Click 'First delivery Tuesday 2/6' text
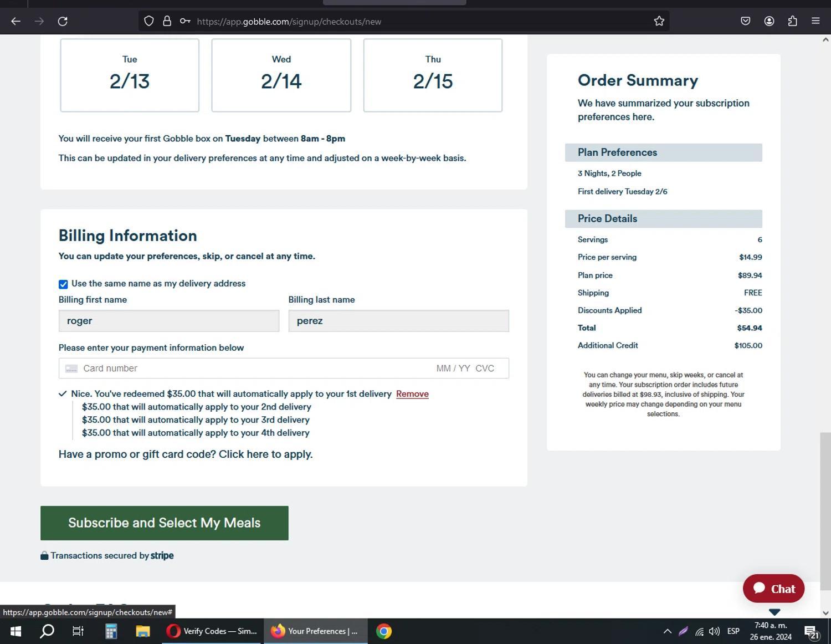Viewport: 831px width, 644px height. [x=622, y=192]
